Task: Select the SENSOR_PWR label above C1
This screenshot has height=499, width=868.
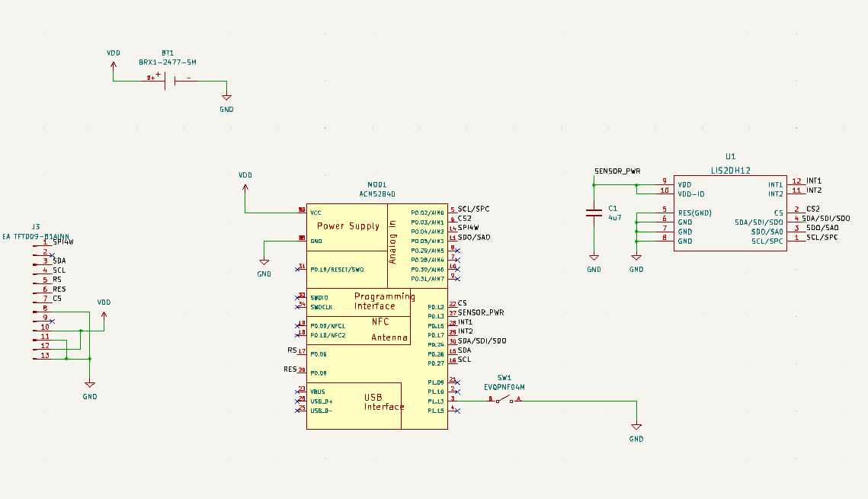Action: pyautogui.click(x=617, y=171)
